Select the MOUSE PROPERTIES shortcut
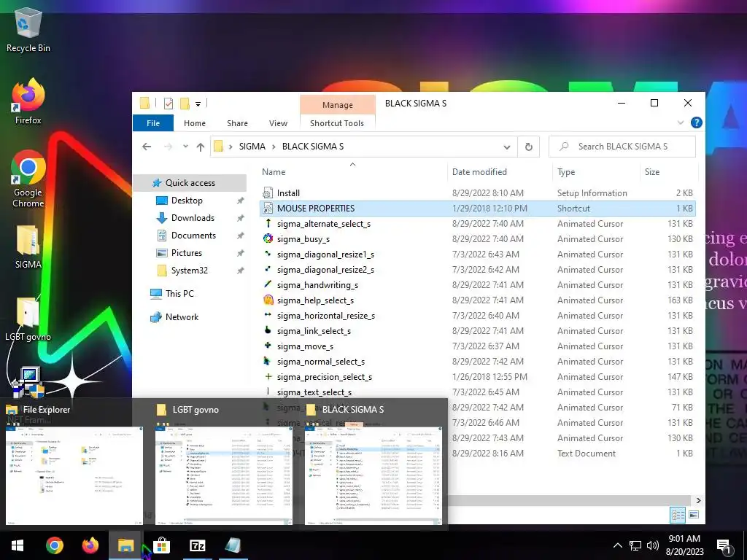Screen dimensions: 747x560 coord(477,208)
